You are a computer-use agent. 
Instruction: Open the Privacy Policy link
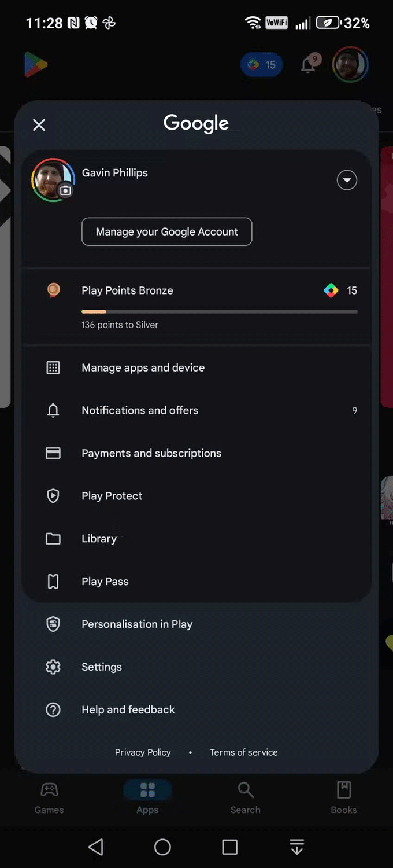point(143,752)
